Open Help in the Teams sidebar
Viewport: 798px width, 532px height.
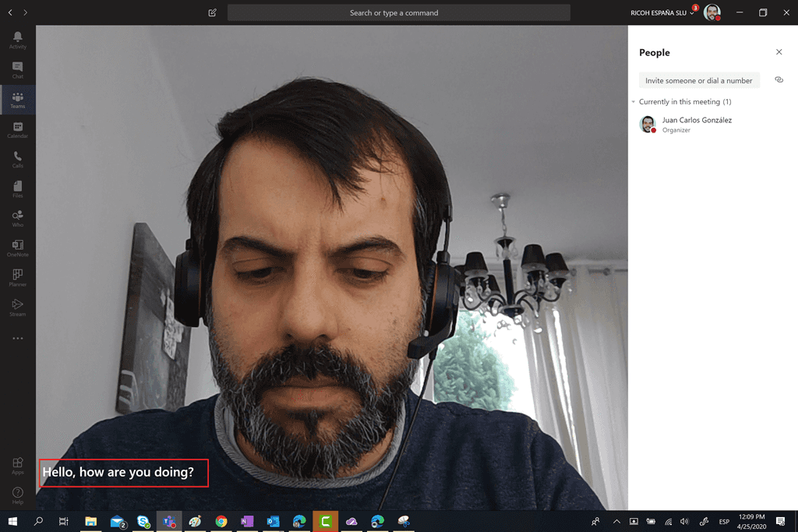coord(17,495)
